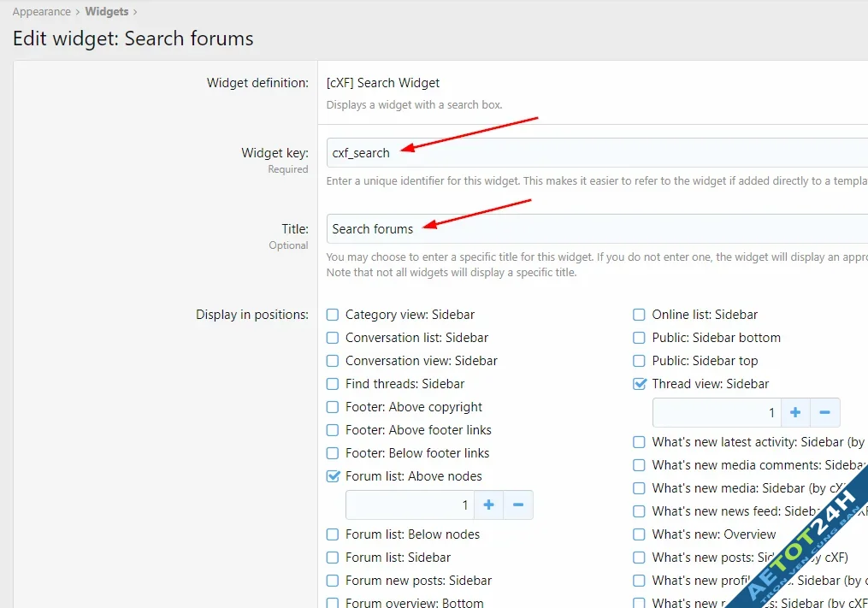Image resolution: width=868 pixels, height=608 pixels.
Task: Enable Find threads: Sidebar position
Action: pos(332,383)
